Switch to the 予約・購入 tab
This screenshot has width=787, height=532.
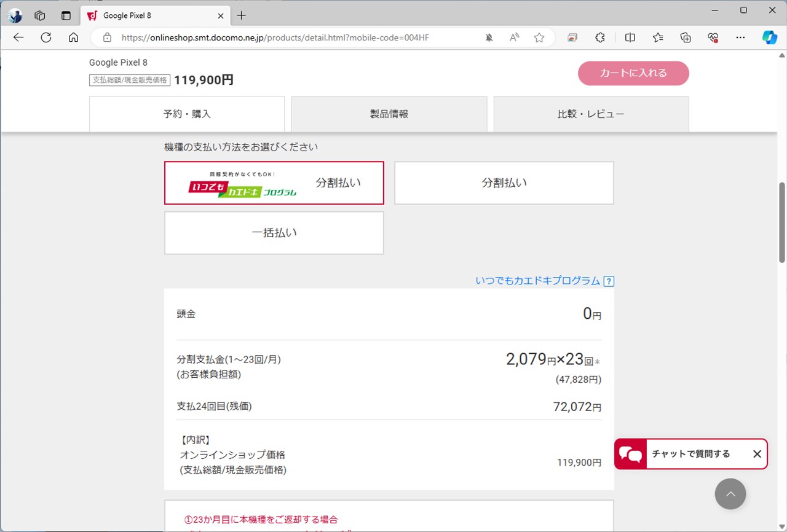(187, 114)
